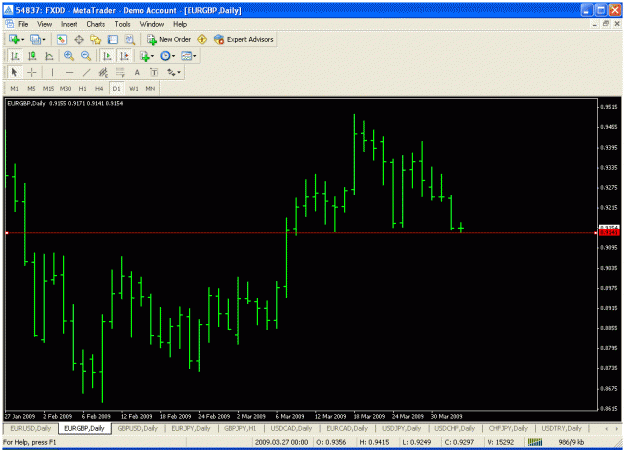Switch chart to bar chart mode
Image resolution: width=625 pixels, height=450 pixels.
click(15, 56)
